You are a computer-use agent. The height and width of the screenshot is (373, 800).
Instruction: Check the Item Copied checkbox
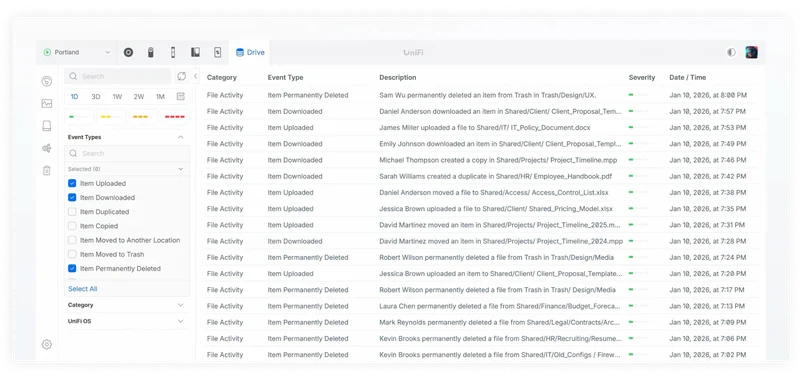coord(72,226)
